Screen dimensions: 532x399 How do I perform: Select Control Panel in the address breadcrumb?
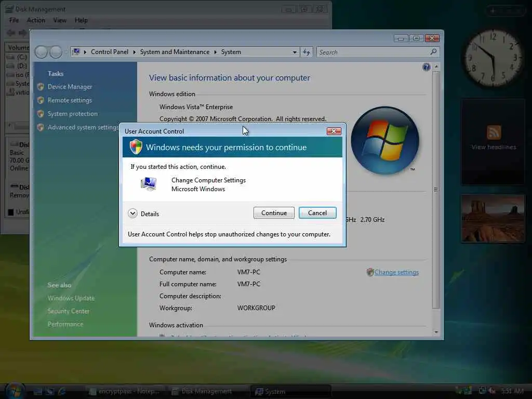pos(110,52)
